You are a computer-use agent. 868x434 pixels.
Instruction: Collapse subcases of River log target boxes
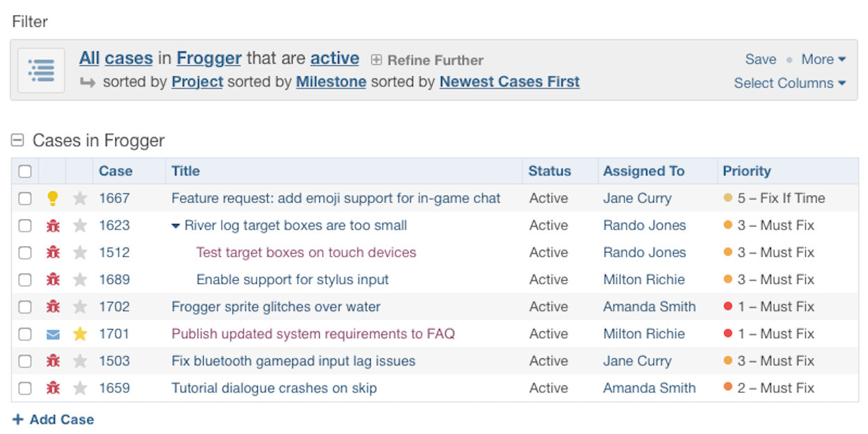click(x=176, y=225)
